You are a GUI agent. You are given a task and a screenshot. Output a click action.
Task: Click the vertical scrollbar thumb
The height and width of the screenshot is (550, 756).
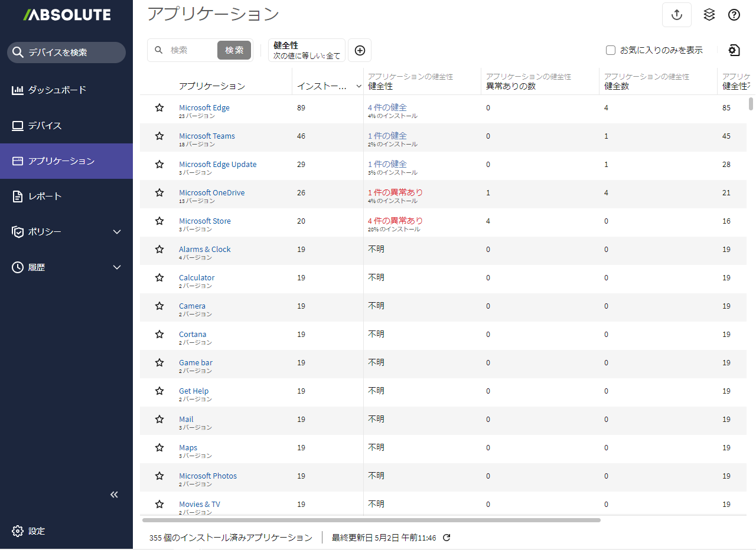point(751,104)
